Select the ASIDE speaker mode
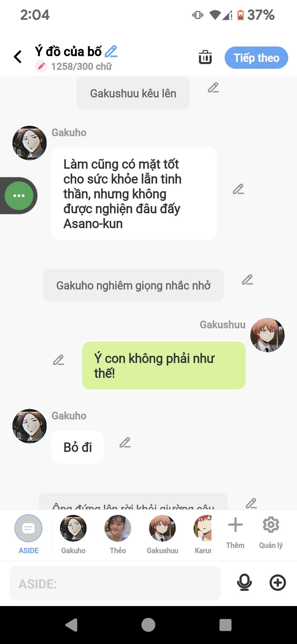297x644 pixels. tap(28, 534)
